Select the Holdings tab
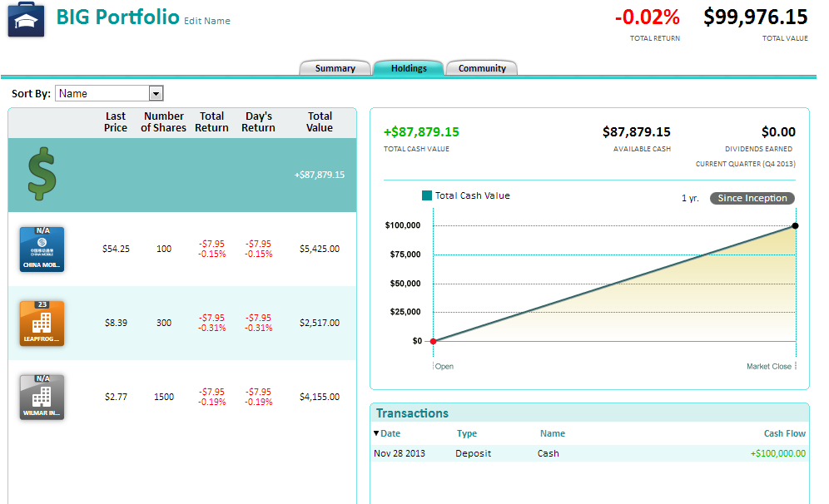Viewport: 829px width, 504px height. pos(409,68)
